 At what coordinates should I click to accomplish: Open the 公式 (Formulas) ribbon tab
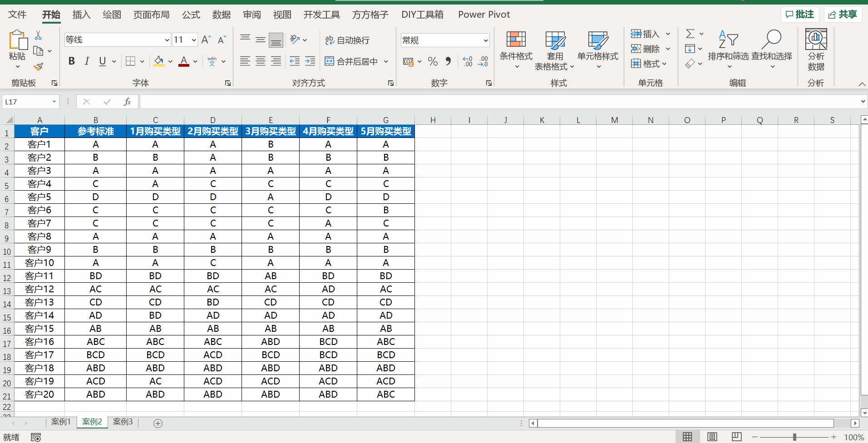(191, 15)
